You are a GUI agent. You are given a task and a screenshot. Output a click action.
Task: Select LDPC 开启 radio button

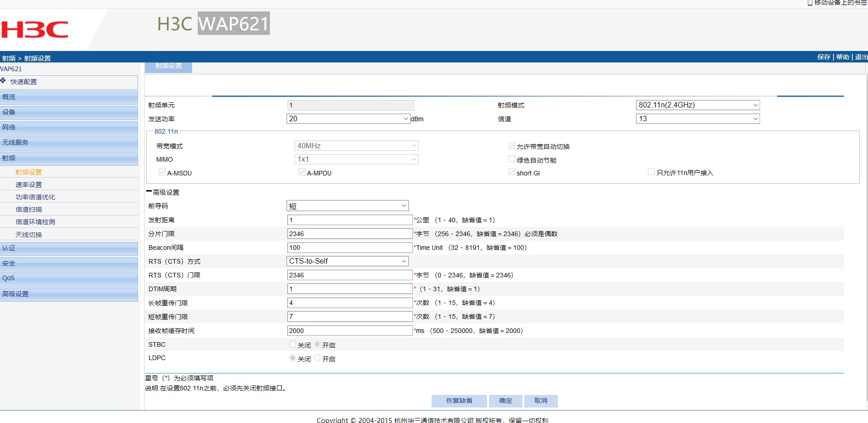(317, 358)
